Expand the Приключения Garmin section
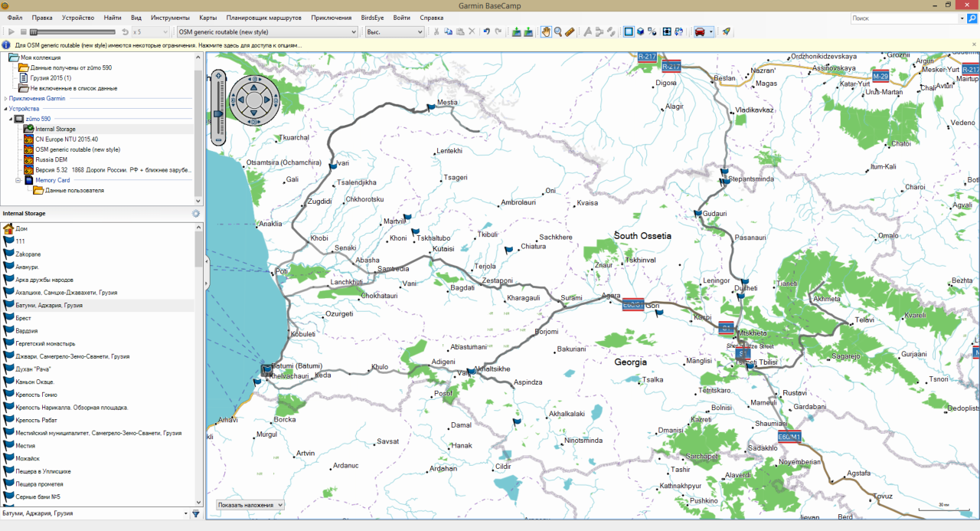Viewport: 980px width, 531px height. click(6, 99)
